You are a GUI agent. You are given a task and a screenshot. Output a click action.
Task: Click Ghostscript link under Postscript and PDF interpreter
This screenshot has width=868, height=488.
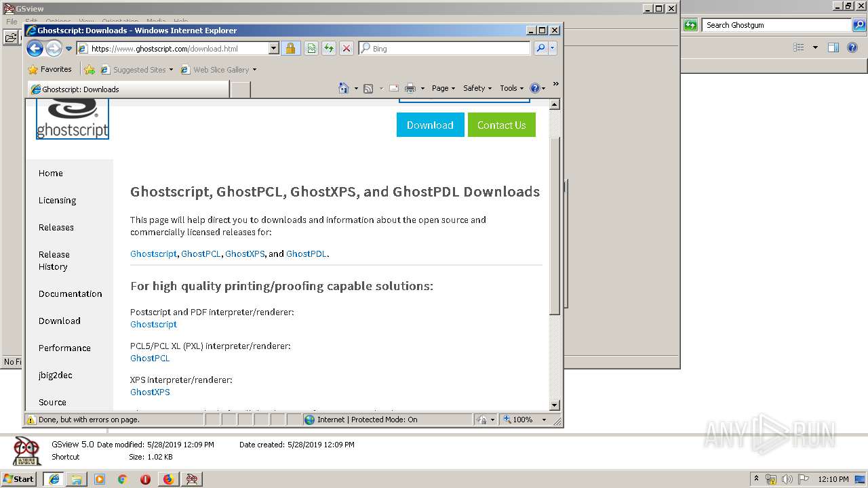(x=153, y=324)
